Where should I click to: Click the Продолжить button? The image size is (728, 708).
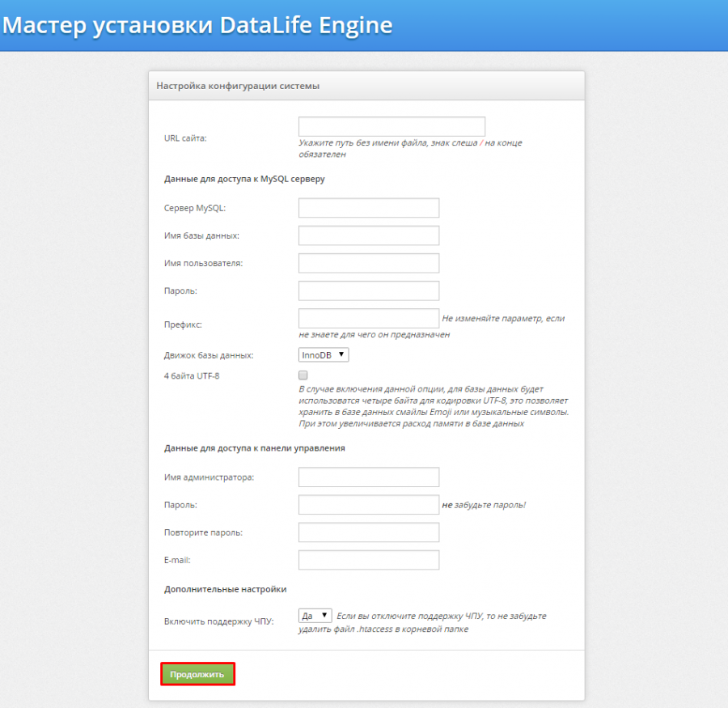point(197,672)
